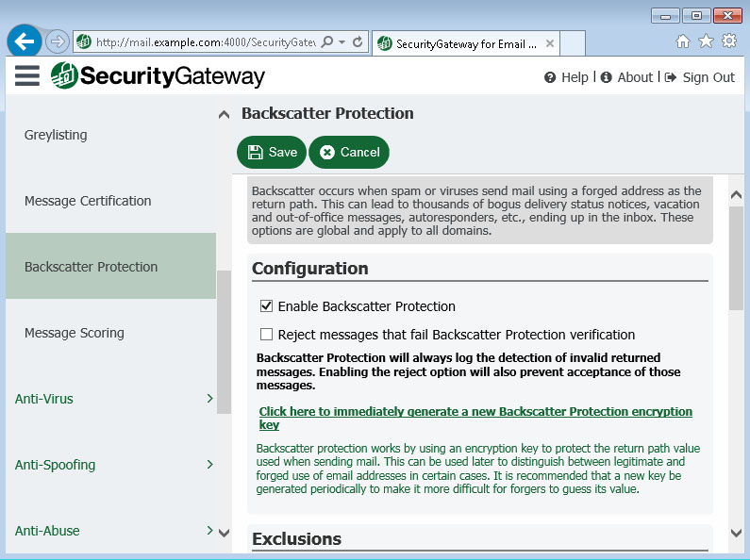Select Message Scoring in the sidebar
750x560 pixels.
tap(75, 333)
